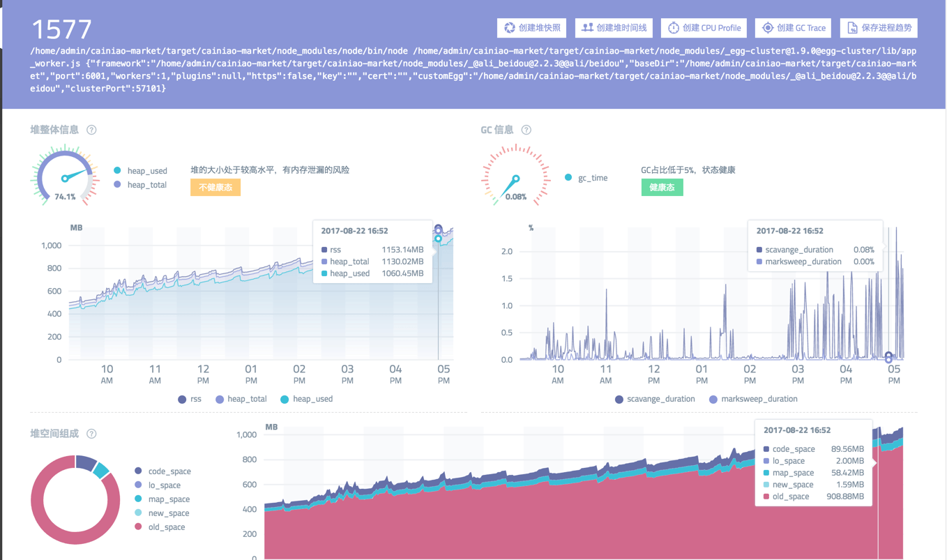Toggle heap_total in legend below heap chart
The height and width of the screenshot is (560, 947).
tap(241, 399)
